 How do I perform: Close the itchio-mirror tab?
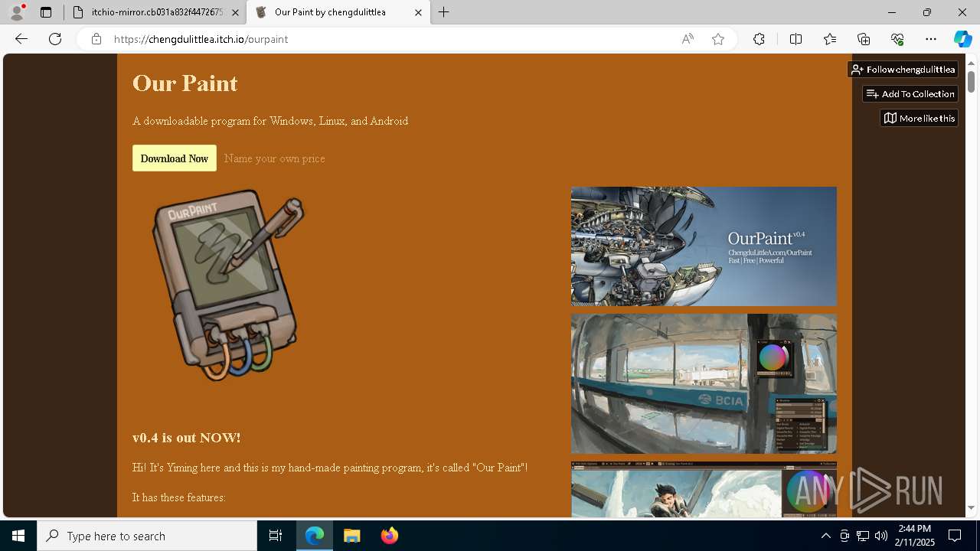pyautogui.click(x=235, y=12)
